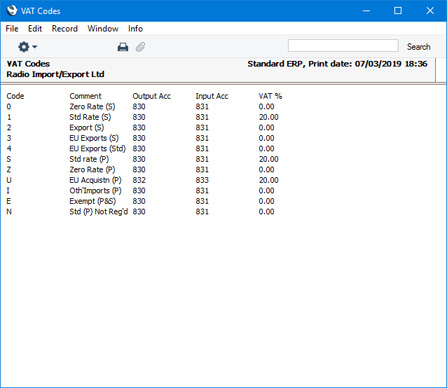Close the VAT Codes window
Screen dimensions: 447x388
point(430,11)
